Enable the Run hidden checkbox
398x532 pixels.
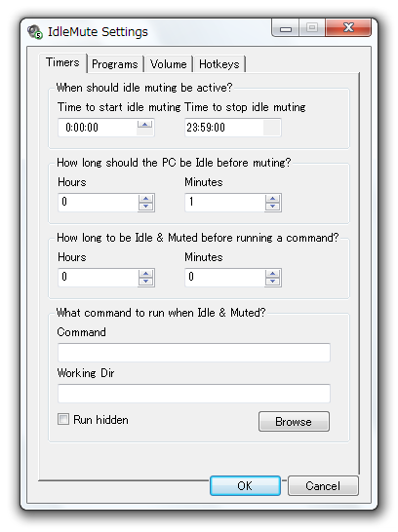pos(63,419)
